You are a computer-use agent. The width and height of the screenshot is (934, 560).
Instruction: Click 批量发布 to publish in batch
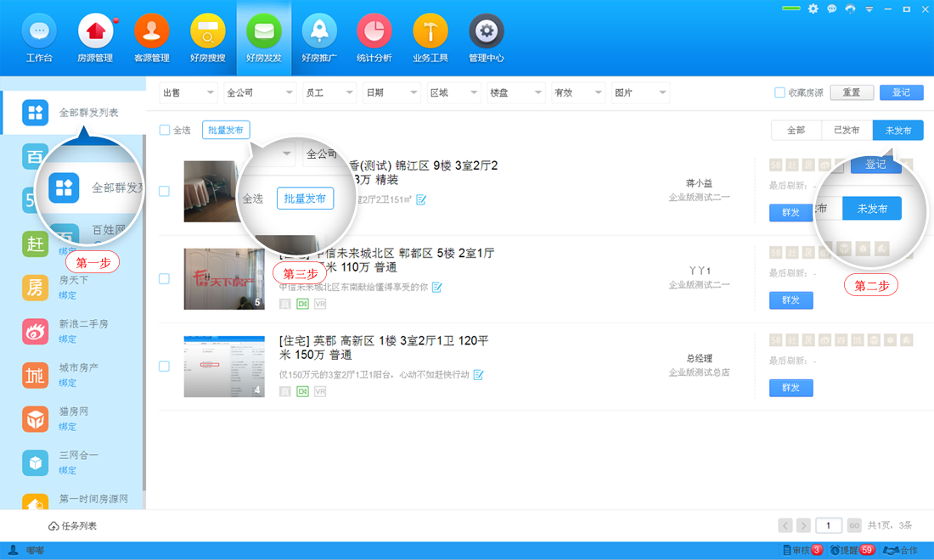225,130
